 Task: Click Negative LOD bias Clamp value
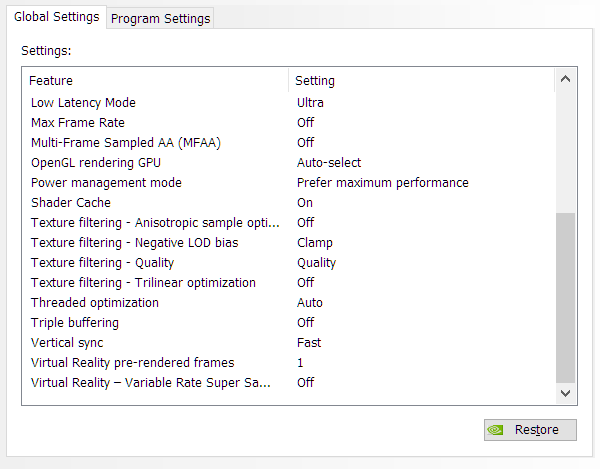[314, 242]
